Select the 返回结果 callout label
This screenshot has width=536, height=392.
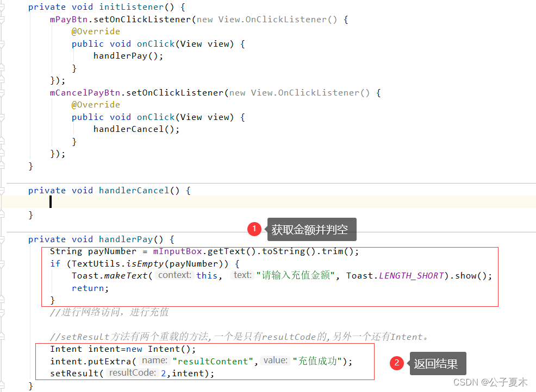pos(438,363)
